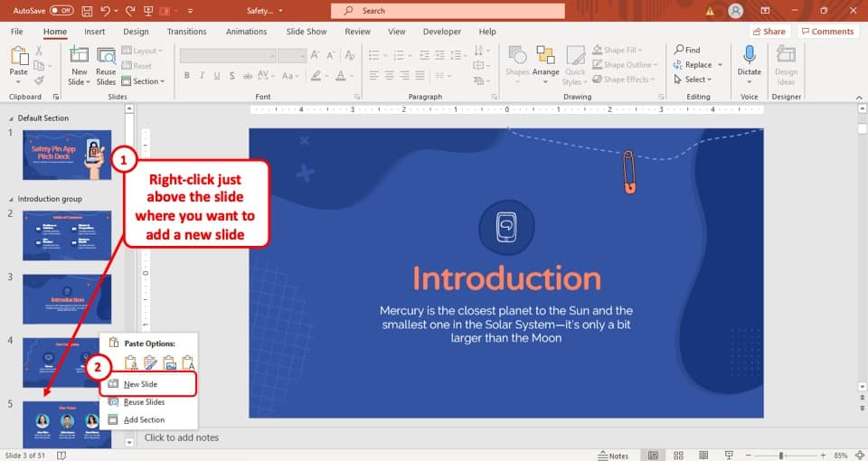Click the Dictate microphone icon
Viewport: 868px width, 461px height.
pyautogui.click(x=749, y=55)
